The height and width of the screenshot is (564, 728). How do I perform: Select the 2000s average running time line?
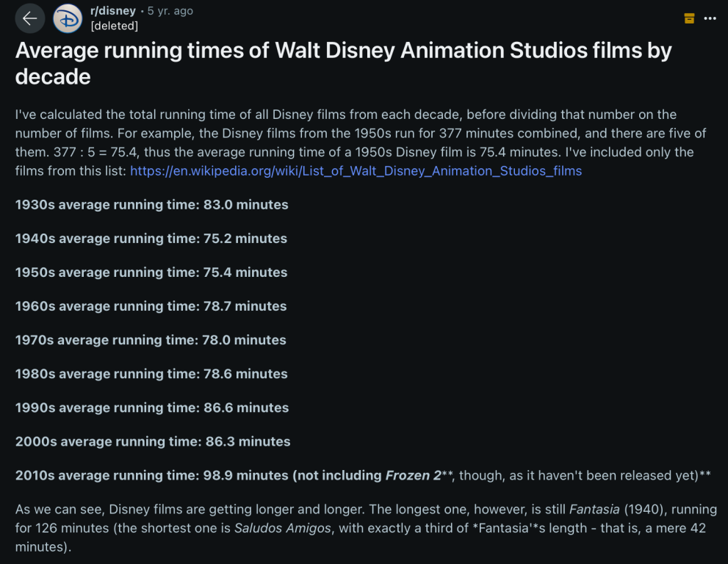153,441
